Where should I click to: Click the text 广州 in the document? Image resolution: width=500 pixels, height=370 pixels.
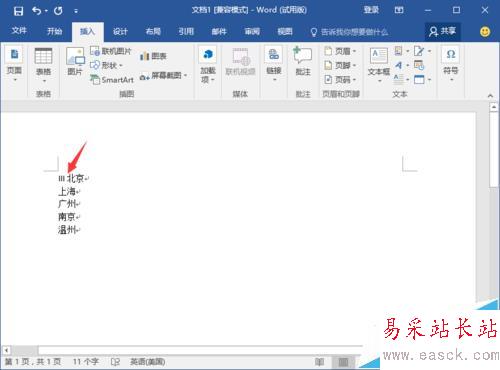[67, 204]
